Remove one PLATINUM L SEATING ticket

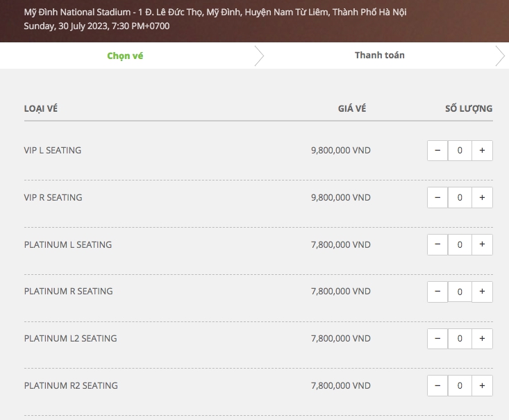click(437, 245)
